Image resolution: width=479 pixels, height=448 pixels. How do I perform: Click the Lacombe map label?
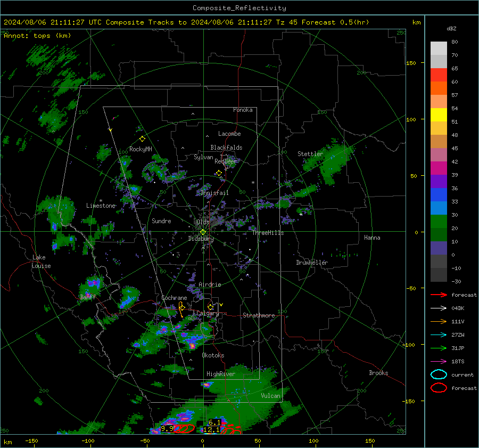pyautogui.click(x=229, y=134)
